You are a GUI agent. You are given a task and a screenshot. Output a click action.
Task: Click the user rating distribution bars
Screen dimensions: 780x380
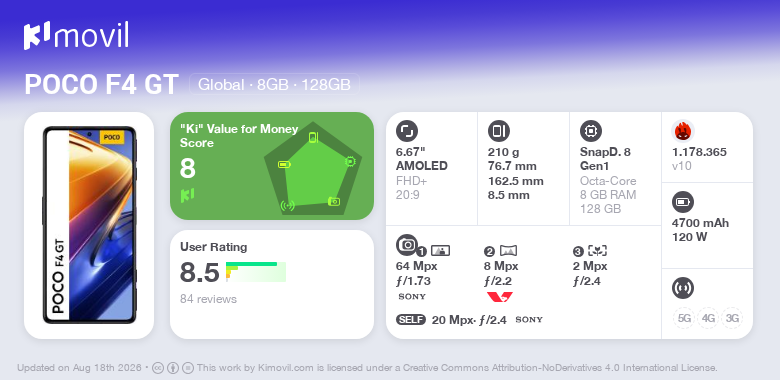(256, 272)
